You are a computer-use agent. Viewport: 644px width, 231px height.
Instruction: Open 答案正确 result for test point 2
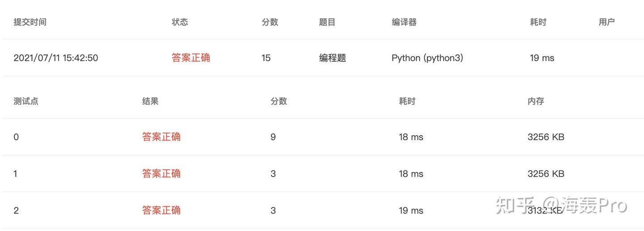point(161,210)
